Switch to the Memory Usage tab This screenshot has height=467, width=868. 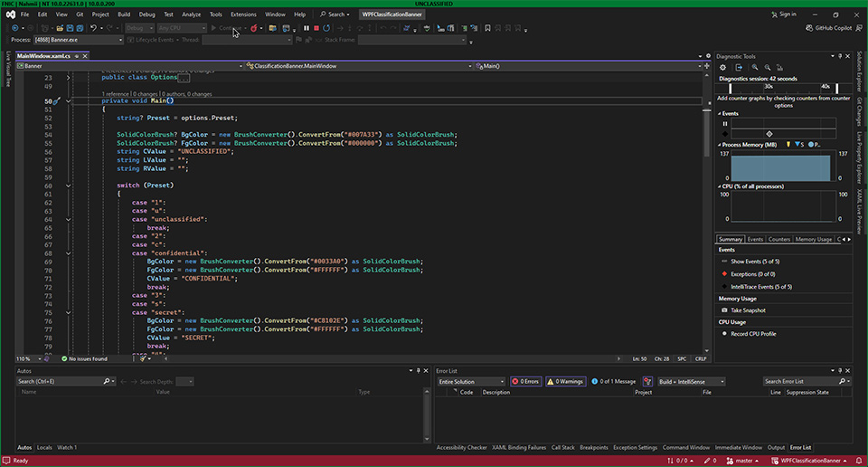(813, 239)
